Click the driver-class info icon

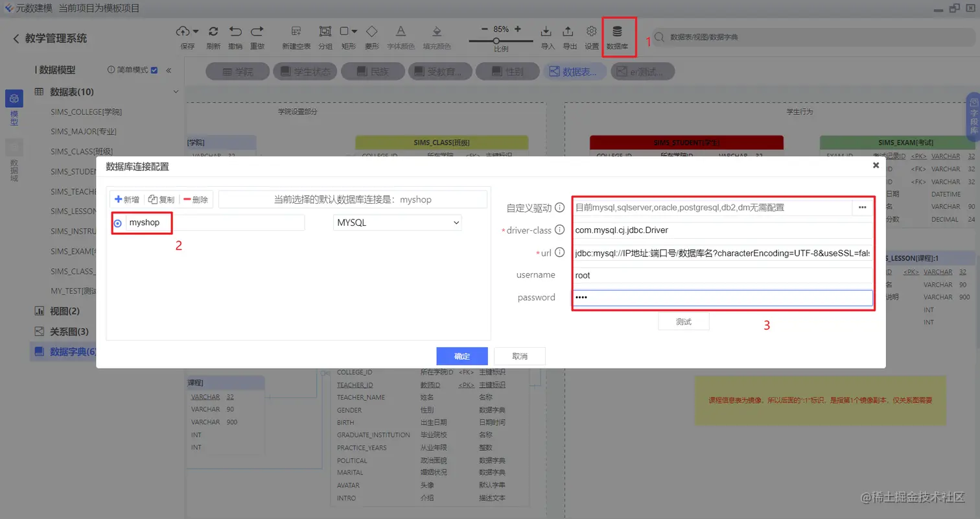point(560,230)
